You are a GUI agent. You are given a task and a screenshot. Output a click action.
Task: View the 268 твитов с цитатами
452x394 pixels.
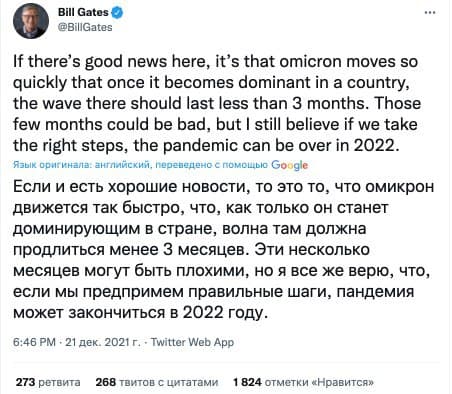coord(157,382)
